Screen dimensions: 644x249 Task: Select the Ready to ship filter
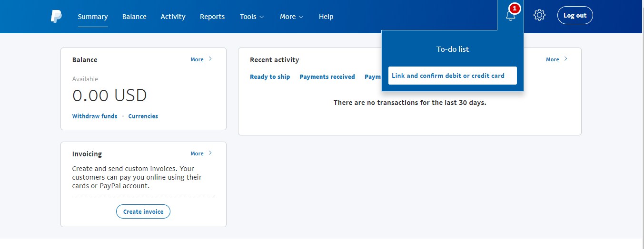click(270, 77)
